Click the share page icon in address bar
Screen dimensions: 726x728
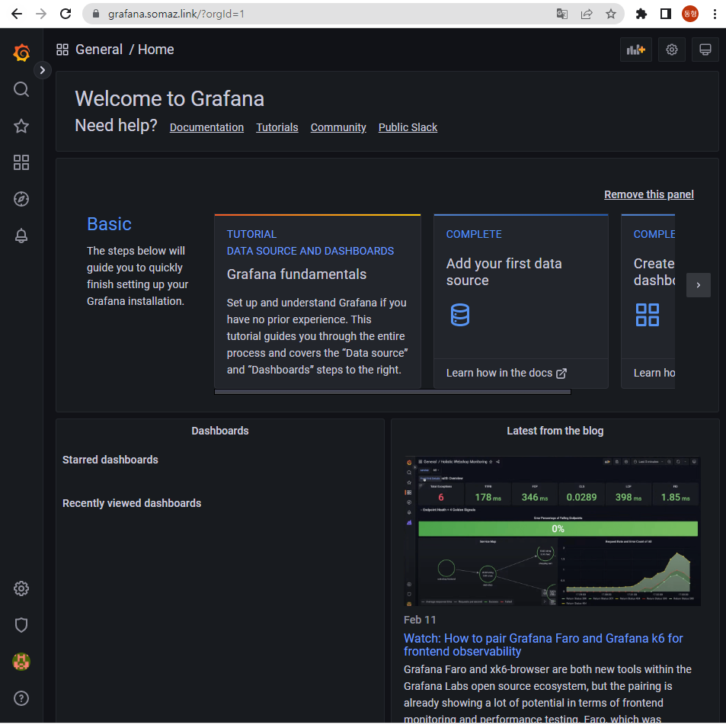(x=587, y=14)
